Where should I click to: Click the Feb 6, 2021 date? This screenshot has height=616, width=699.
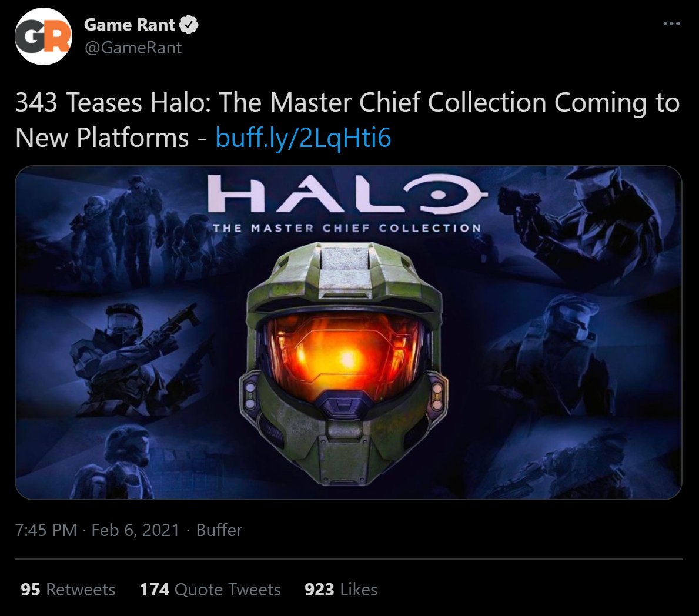135,530
